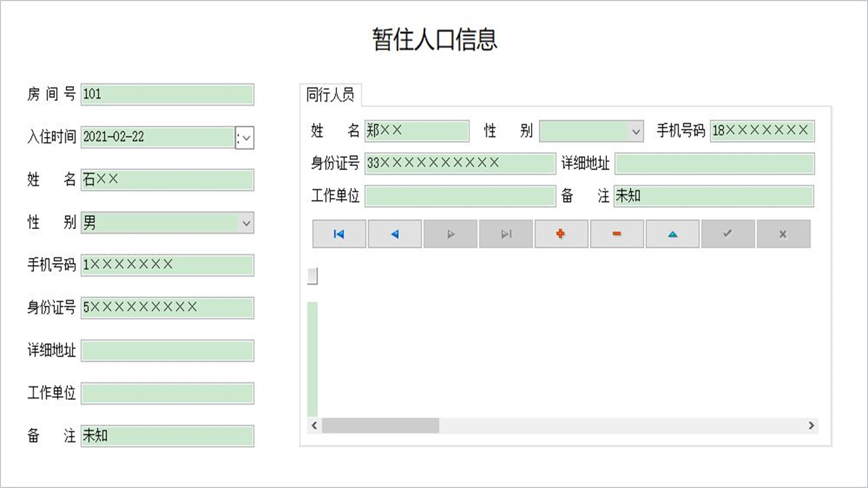This screenshot has height=488, width=868.
Task: Click the left arrow of the horizontal scrollbar
Action: [x=314, y=426]
